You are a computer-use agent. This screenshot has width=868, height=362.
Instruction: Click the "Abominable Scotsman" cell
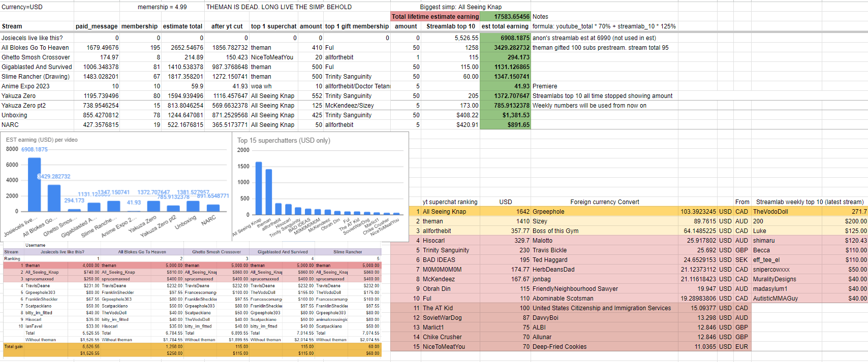pyautogui.click(x=563, y=299)
